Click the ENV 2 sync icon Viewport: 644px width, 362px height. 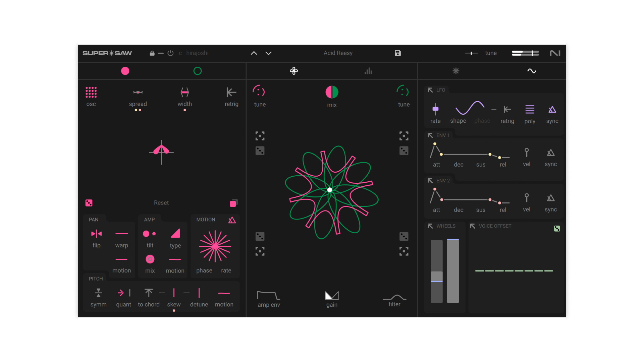(551, 198)
